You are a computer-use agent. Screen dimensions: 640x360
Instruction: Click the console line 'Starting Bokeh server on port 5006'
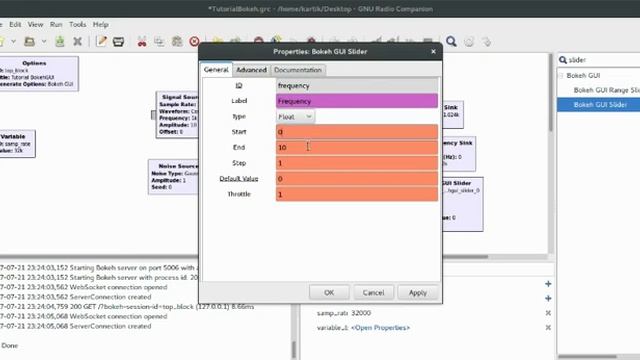tap(98, 268)
